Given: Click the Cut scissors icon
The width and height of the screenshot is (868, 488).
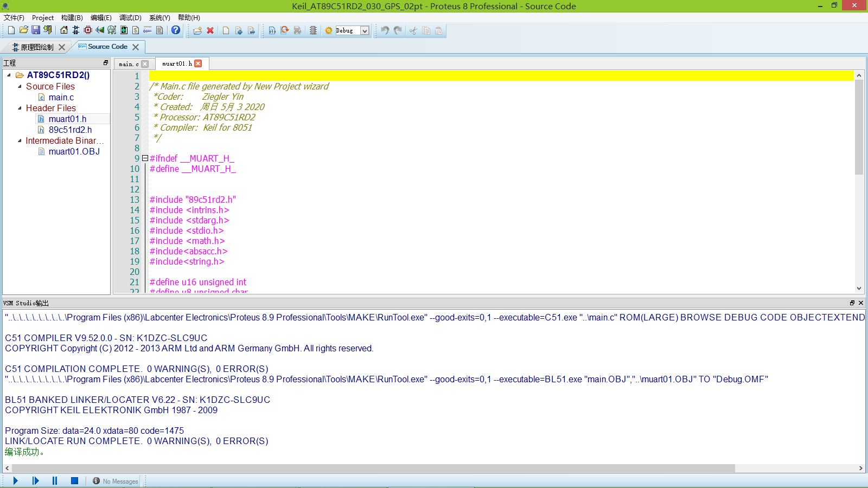Looking at the screenshot, I should [x=413, y=30].
